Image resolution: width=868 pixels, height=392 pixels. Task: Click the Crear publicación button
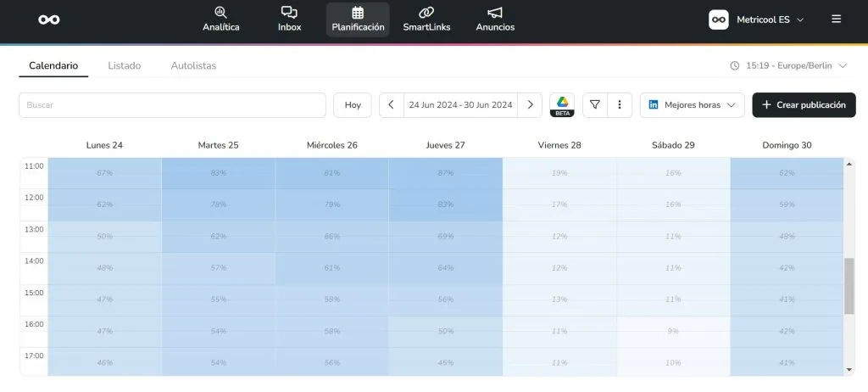click(804, 105)
